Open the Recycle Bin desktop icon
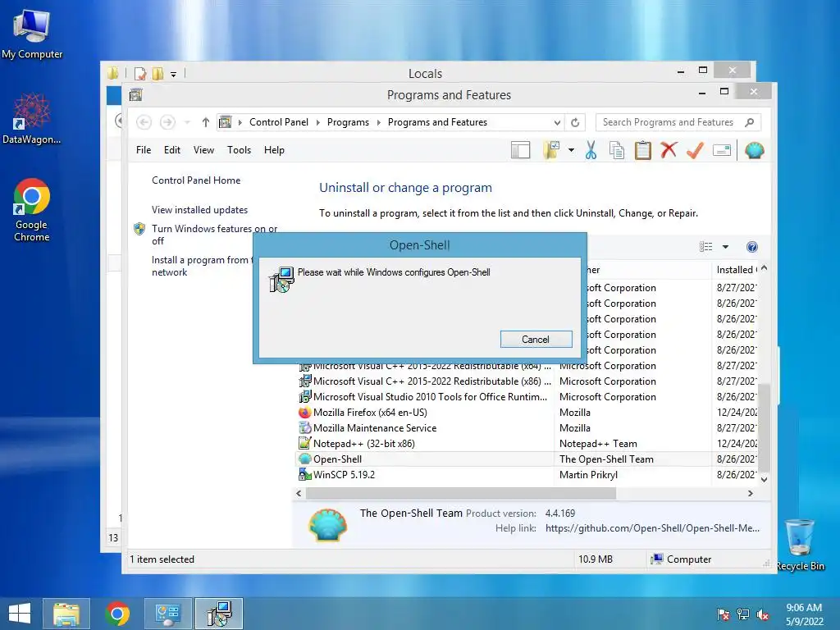The width and height of the screenshot is (840, 630). click(x=800, y=545)
